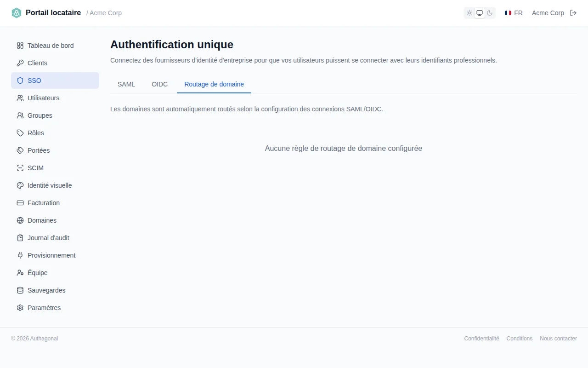
Task: Click the Identité visuelle palette icon
Action: pos(20,185)
